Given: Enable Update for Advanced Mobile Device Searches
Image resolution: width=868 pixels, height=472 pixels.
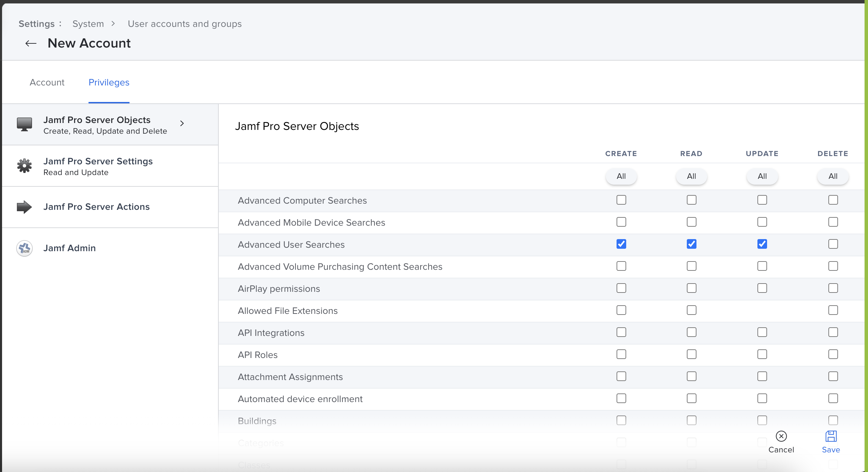Looking at the screenshot, I should point(762,222).
